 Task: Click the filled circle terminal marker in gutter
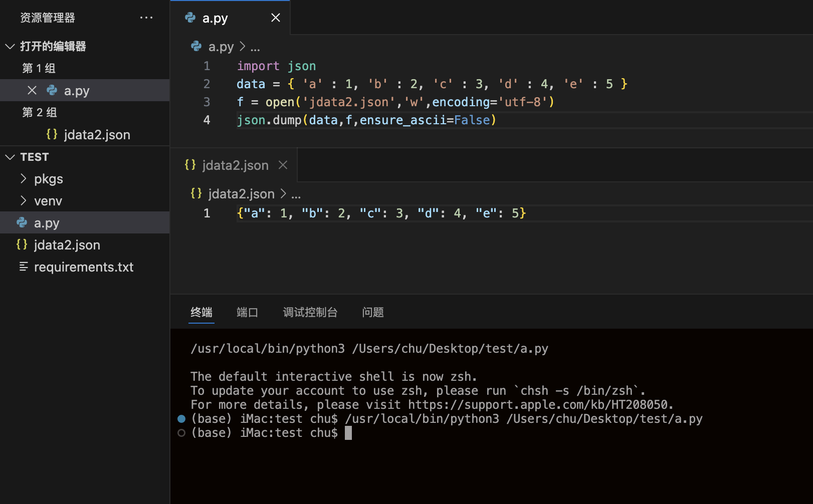coord(180,418)
